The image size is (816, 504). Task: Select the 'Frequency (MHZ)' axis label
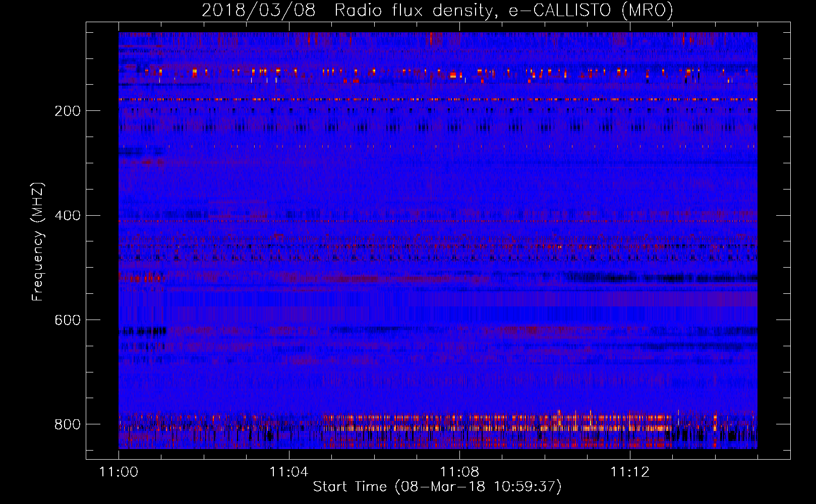point(37,241)
